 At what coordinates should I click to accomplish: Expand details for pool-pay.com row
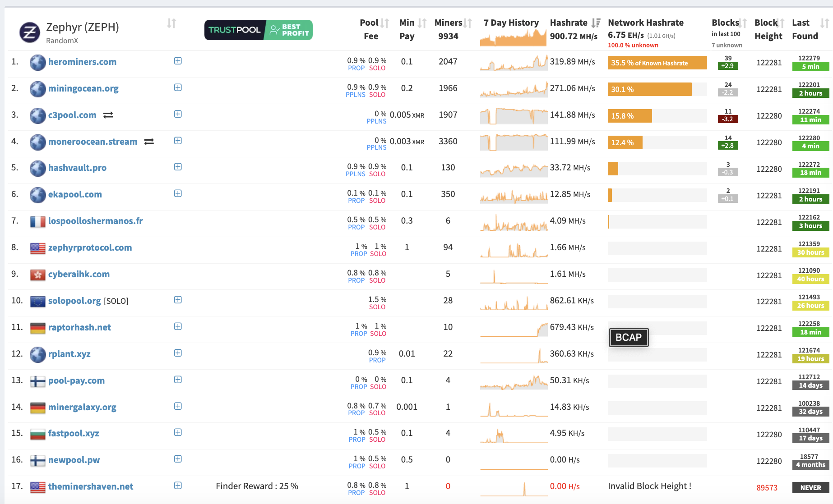178,380
